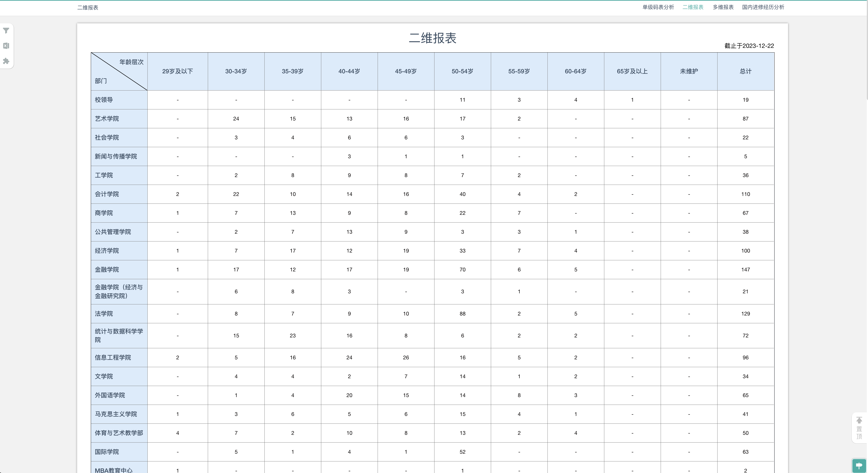Click total 100 in 经济学院 row
This screenshot has height=473, width=868.
click(x=746, y=251)
